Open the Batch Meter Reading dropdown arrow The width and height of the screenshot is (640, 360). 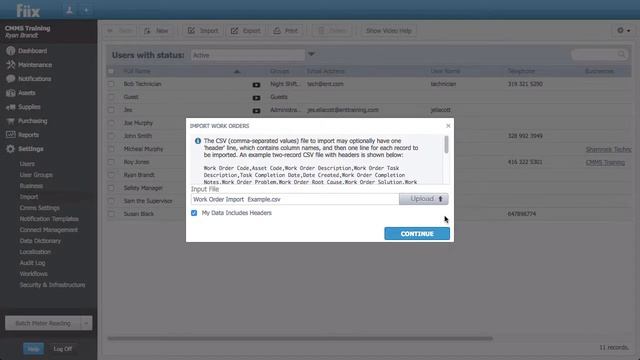86,323
